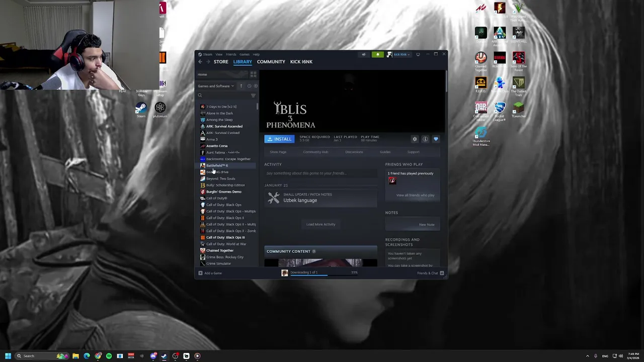Click the Add a Game plus icon
The width and height of the screenshot is (644, 362).
click(200, 273)
